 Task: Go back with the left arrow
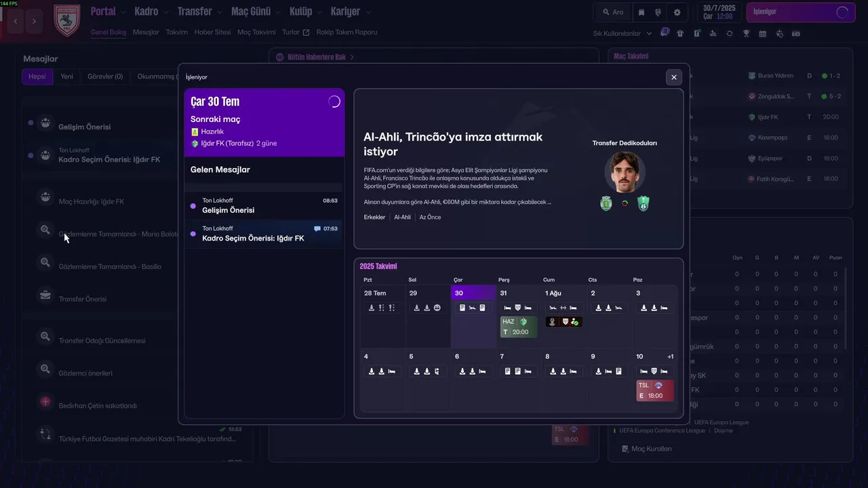click(x=16, y=21)
